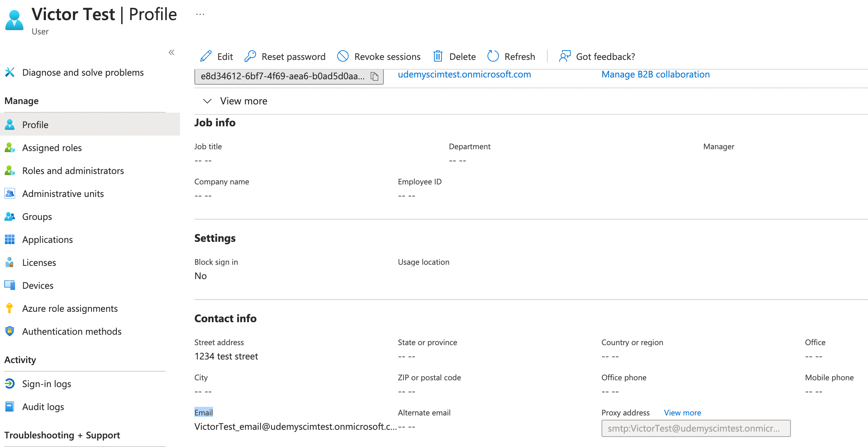
Task: Click the Edit pencil icon
Action: [206, 56]
